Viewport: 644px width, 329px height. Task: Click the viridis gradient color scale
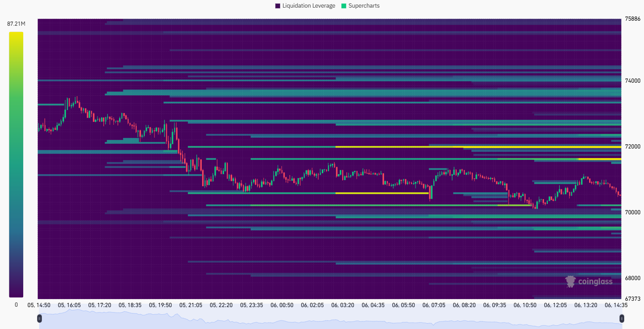[15, 164]
